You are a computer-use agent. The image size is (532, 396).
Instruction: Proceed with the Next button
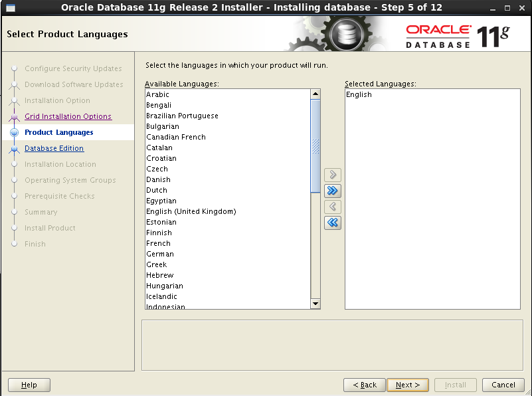(x=408, y=385)
